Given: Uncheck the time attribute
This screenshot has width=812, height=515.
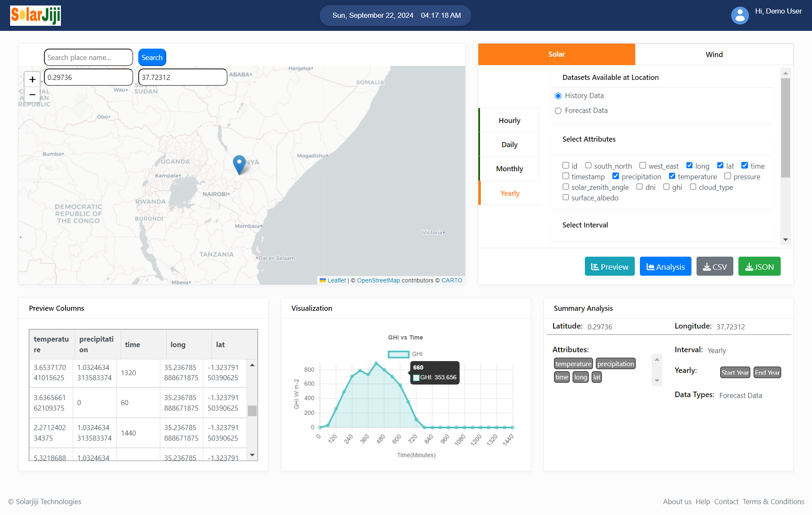Looking at the screenshot, I should [x=745, y=165].
